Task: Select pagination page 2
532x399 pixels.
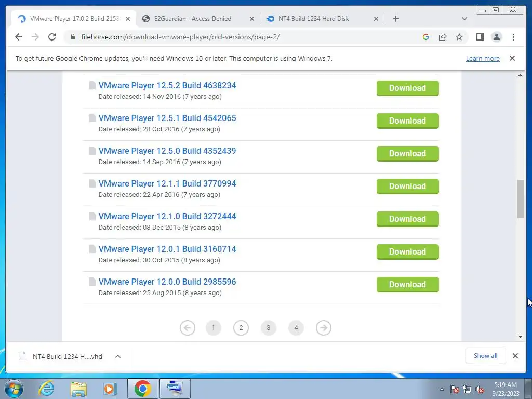Action: pyautogui.click(x=241, y=328)
